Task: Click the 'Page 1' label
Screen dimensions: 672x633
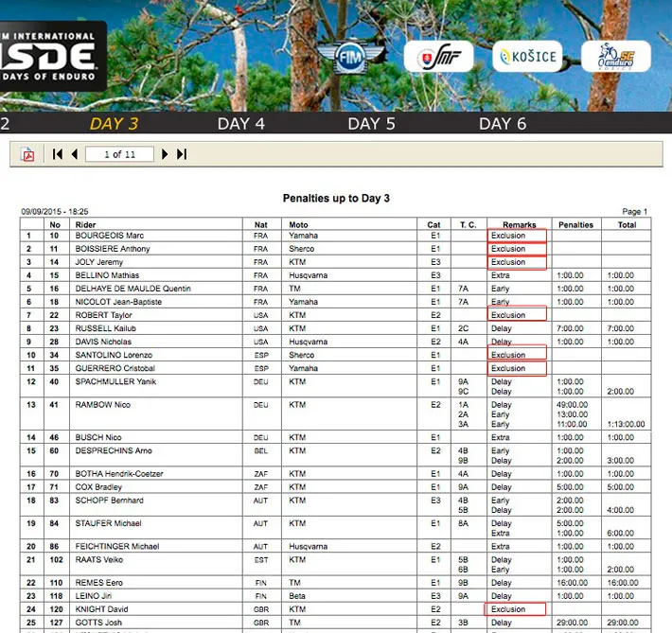Action: click(635, 211)
